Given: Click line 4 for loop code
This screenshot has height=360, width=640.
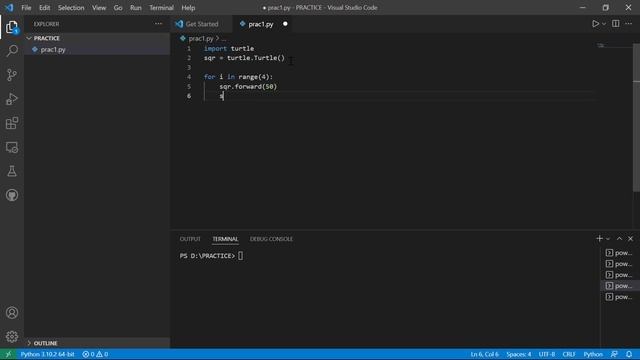Looking at the screenshot, I should click(238, 77).
